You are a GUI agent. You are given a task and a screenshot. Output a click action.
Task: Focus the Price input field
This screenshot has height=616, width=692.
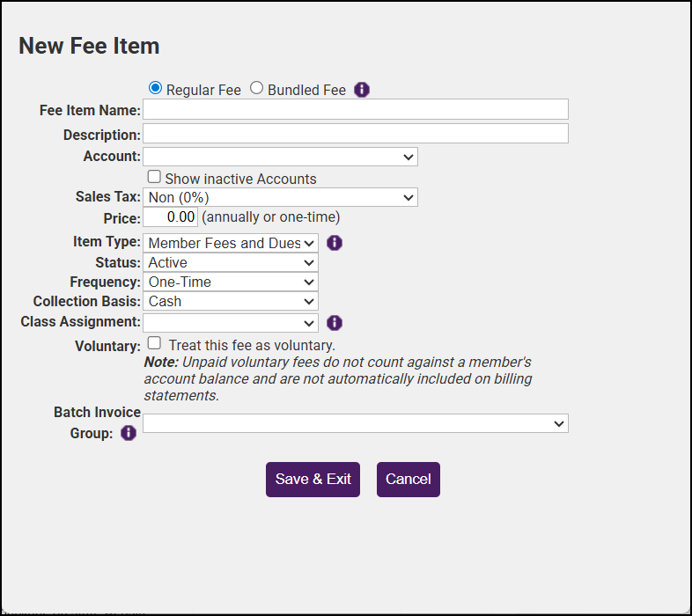pyautogui.click(x=170, y=216)
